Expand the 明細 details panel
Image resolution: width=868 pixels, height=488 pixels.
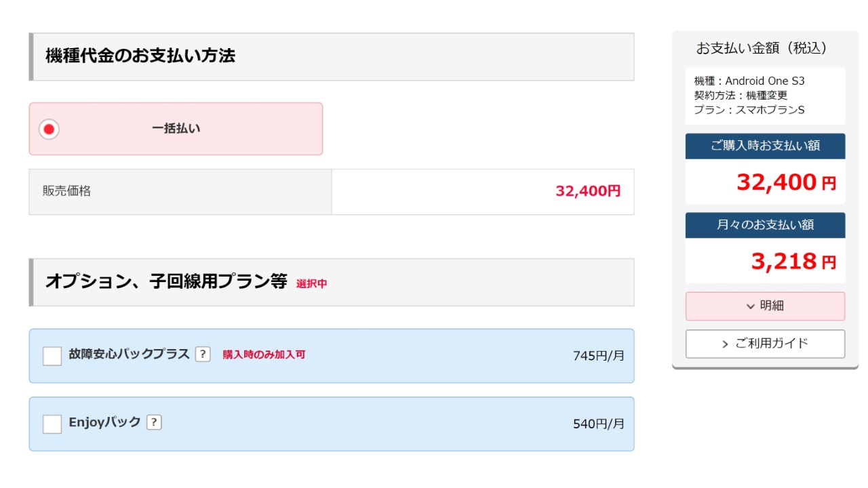pos(765,306)
